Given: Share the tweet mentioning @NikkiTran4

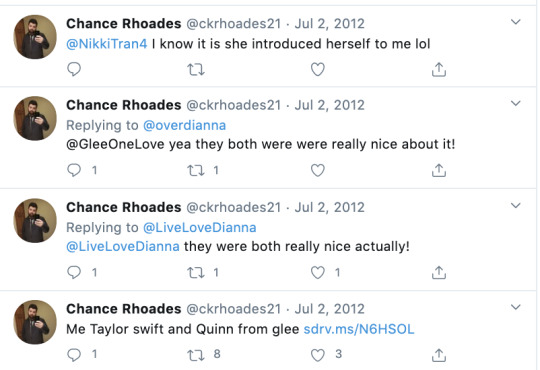Looking at the screenshot, I should tap(439, 70).
